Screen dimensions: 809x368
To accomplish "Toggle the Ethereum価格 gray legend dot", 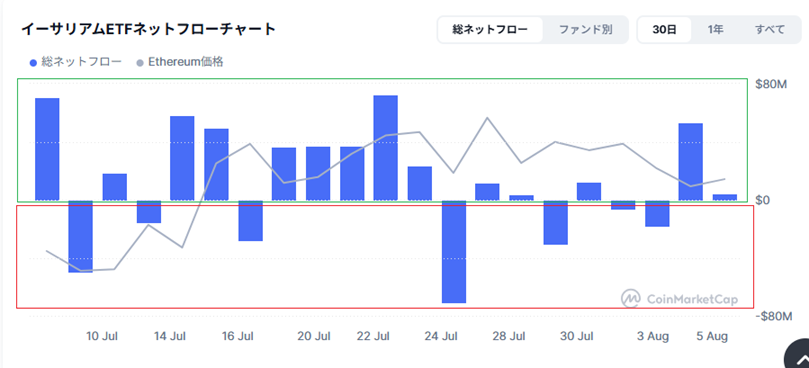I will [140, 63].
